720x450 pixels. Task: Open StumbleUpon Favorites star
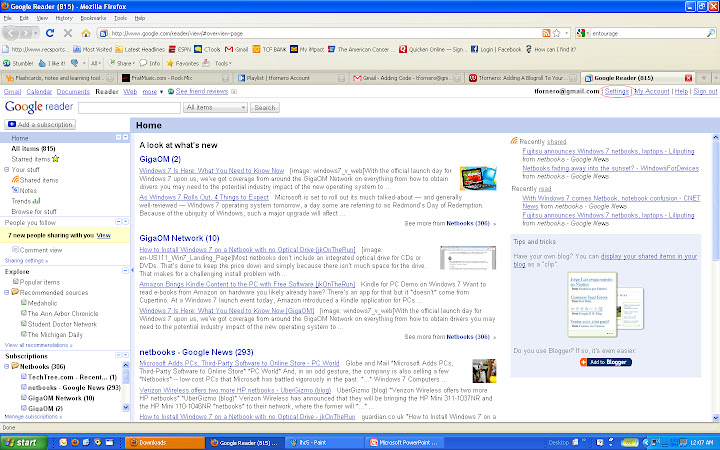coord(182,63)
